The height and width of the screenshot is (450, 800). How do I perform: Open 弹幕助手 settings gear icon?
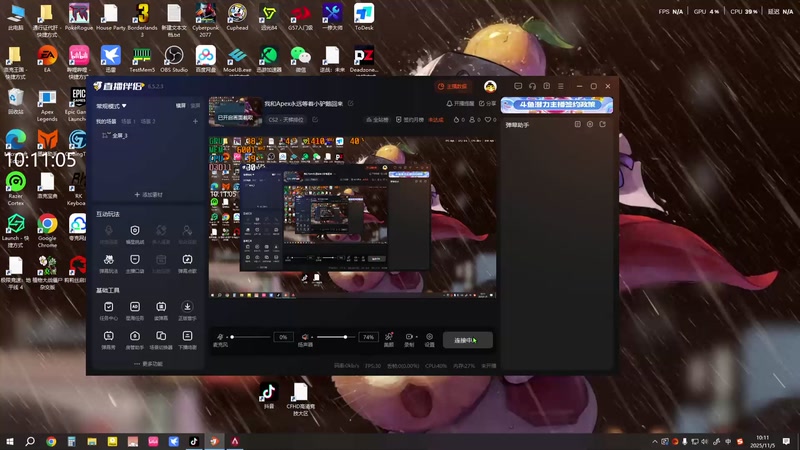coord(590,124)
